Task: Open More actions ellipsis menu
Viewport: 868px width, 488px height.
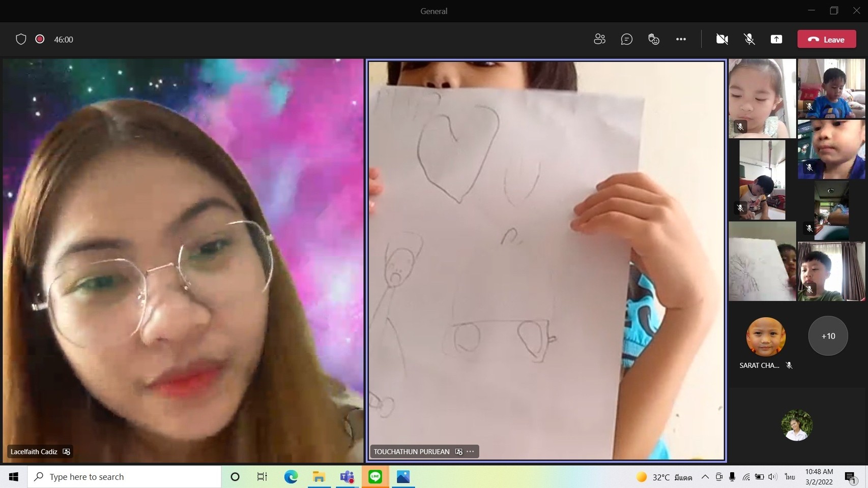Action: point(681,39)
